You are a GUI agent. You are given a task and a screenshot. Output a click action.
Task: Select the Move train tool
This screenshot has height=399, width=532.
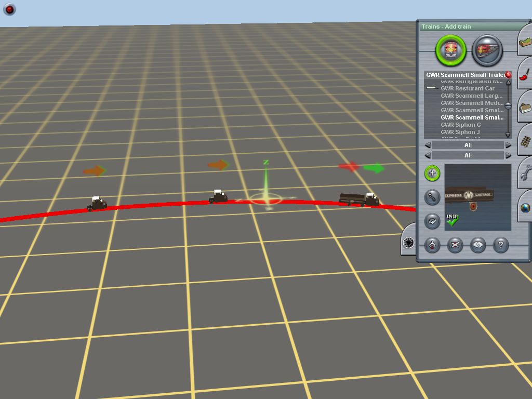(432, 197)
